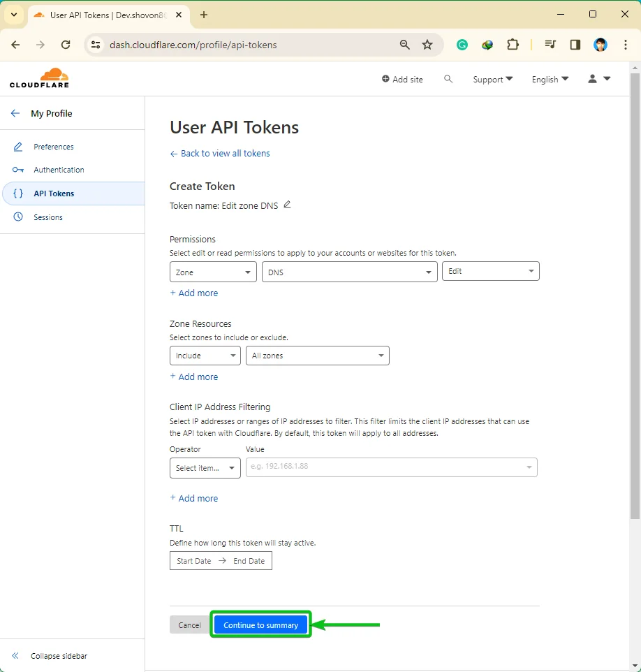The width and height of the screenshot is (641, 672).
Task: Open the user account profile menu
Action: click(598, 79)
